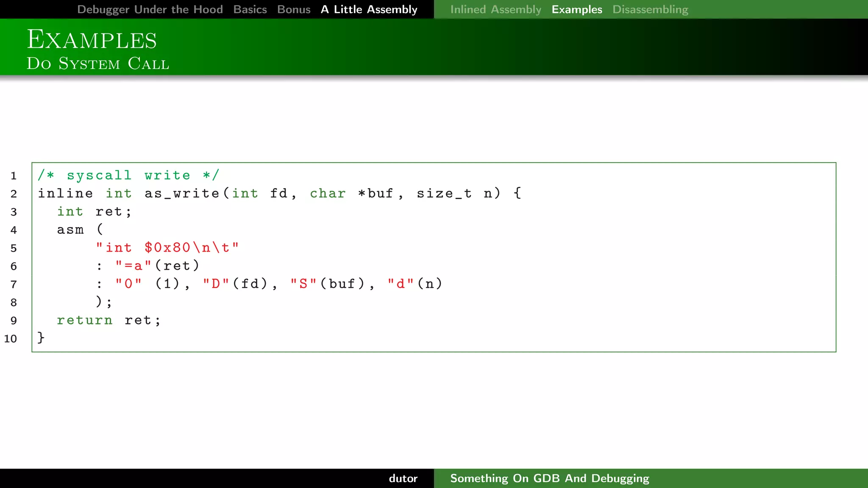Click the 'char' keyword in the signature
This screenshot has height=488, width=868.
tap(328, 193)
